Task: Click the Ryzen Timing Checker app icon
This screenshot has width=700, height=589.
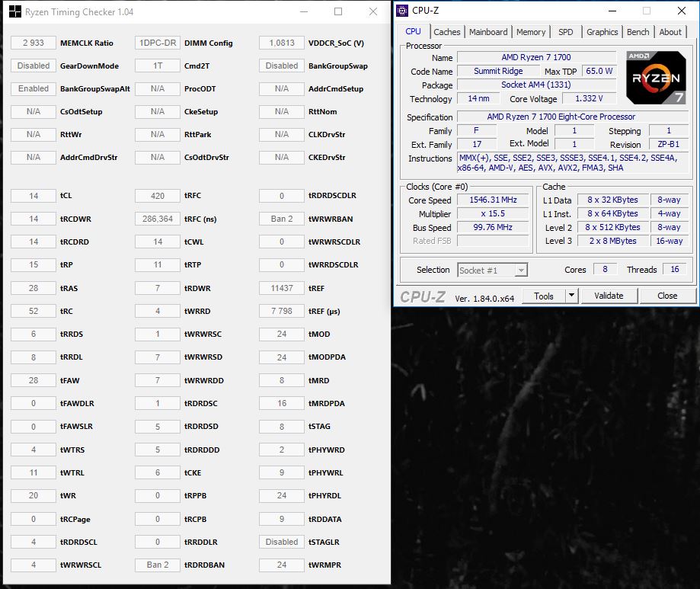Action: pyautogui.click(x=15, y=11)
